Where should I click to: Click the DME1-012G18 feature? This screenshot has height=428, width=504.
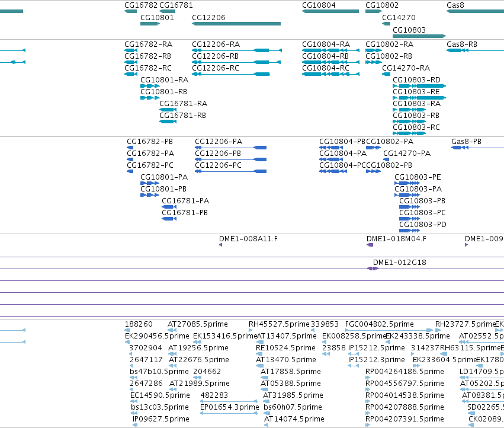point(373,269)
